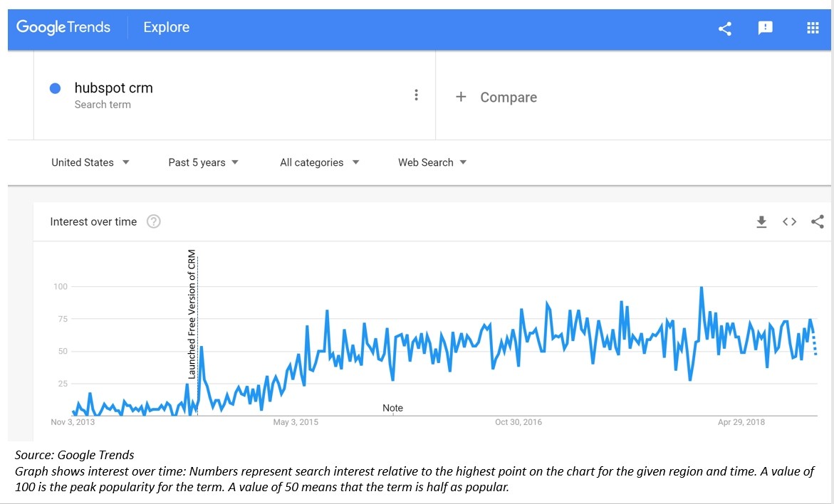The height and width of the screenshot is (504, 834).
Task: Click the help icon beside Interest over time
Action: [x=153, y=221]
